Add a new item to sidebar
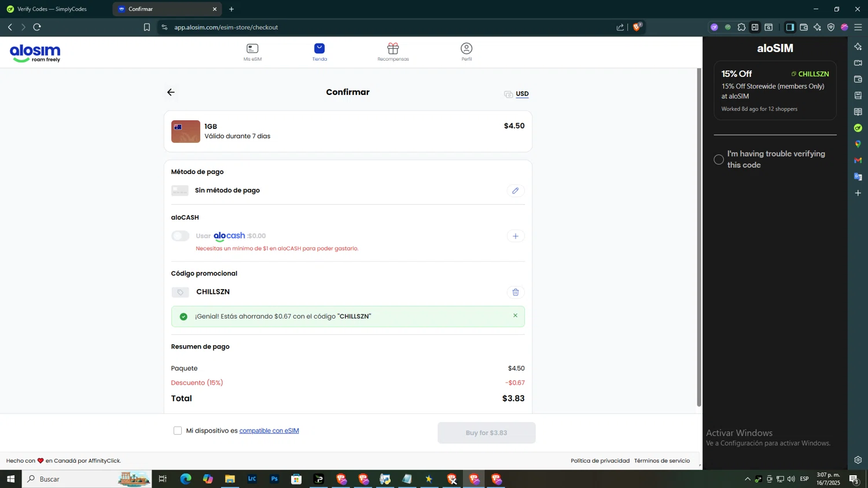Viewport: 868px width, 488px height. click(858, 193)
